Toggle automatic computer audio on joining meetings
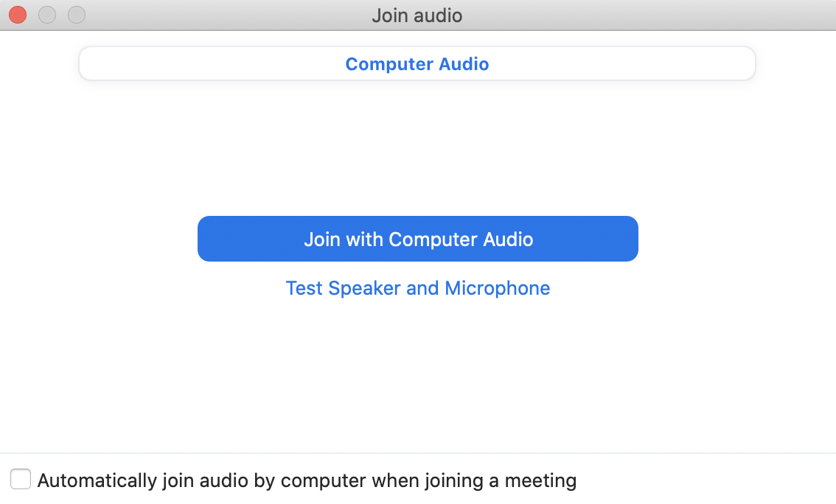The width and height of the screenshot is (836, 504). [x=20, y=479]
